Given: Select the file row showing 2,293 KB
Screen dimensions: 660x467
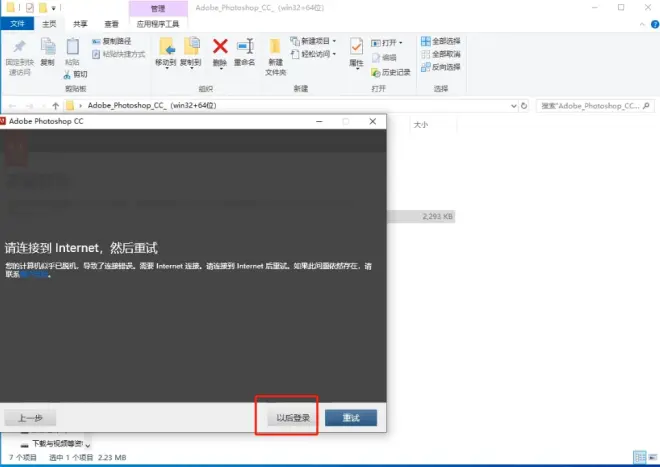Looking at the screenshot, I should (x=421, y=216).
